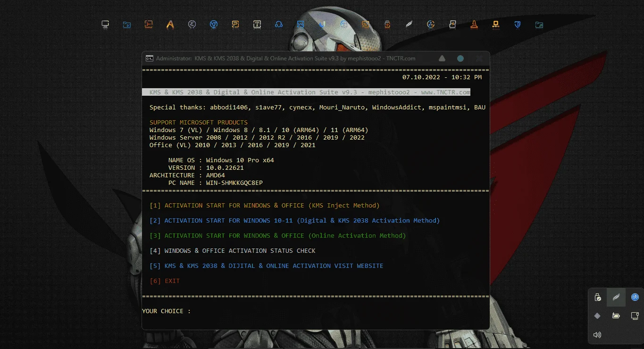The image size is (644, 349).
Task: Click the YOUR CHOICE input prompt
Action: [167, 311]
